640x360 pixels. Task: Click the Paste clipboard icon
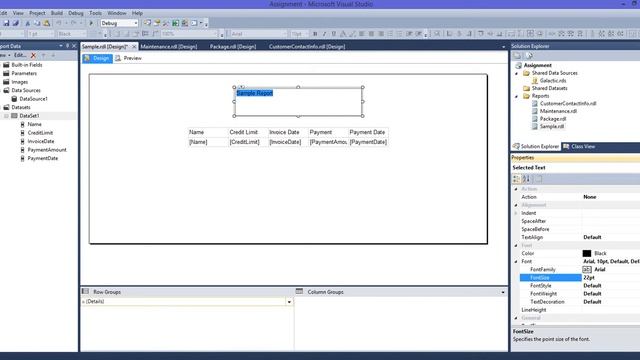(x=47, y=23)
